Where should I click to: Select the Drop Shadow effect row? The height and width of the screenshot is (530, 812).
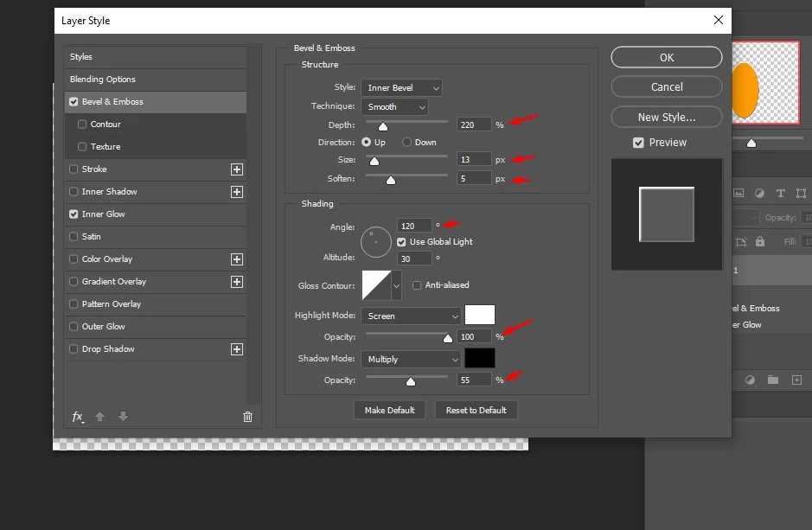coord(156,349)
